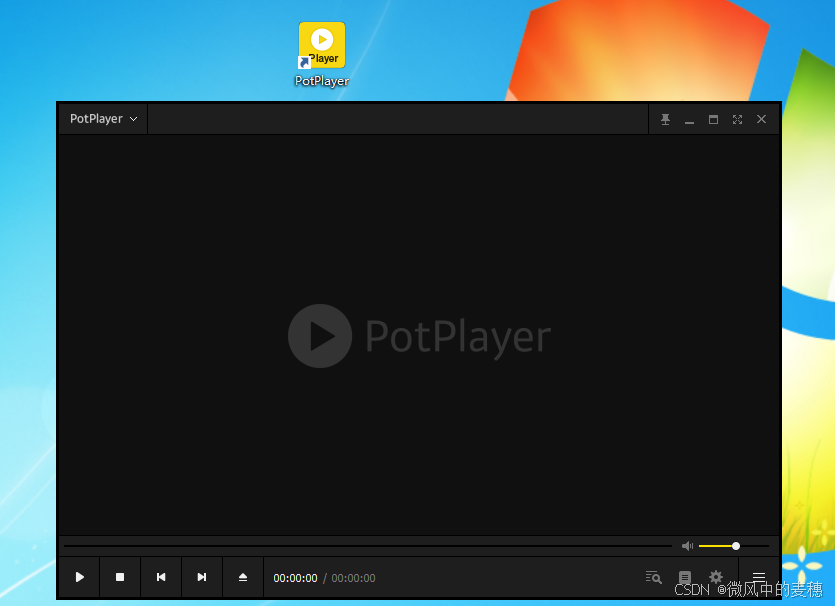The image size is (835, 606).
Task: Pin the PotPlayer window on top
Action: (x=665, y=119)
